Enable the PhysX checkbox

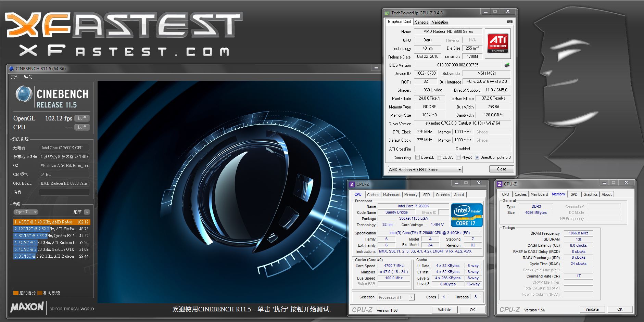[x=458, y=157]
